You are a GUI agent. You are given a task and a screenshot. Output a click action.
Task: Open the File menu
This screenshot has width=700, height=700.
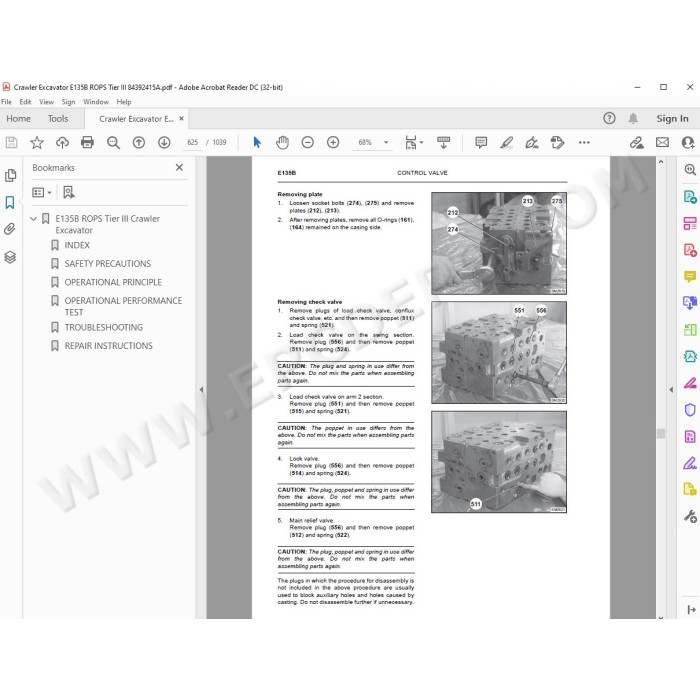point(6,102)
